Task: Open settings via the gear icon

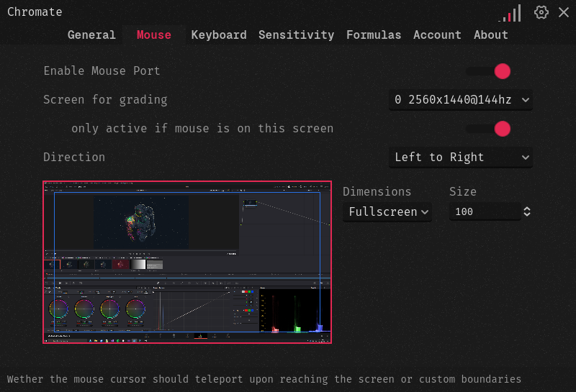Action: (541, 12)
